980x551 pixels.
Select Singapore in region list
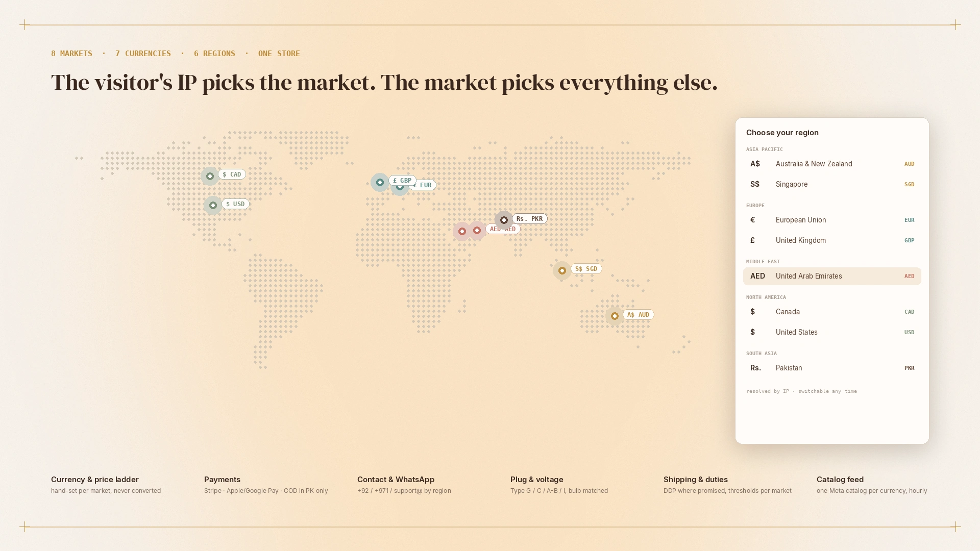pos(832,184)
